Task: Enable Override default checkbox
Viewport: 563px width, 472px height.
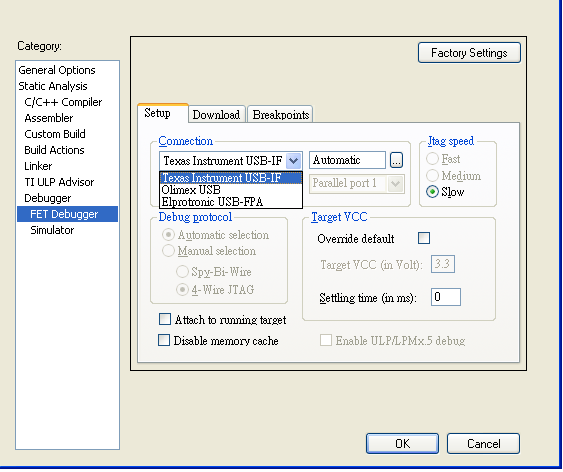Action: click(x=424, y=238)
